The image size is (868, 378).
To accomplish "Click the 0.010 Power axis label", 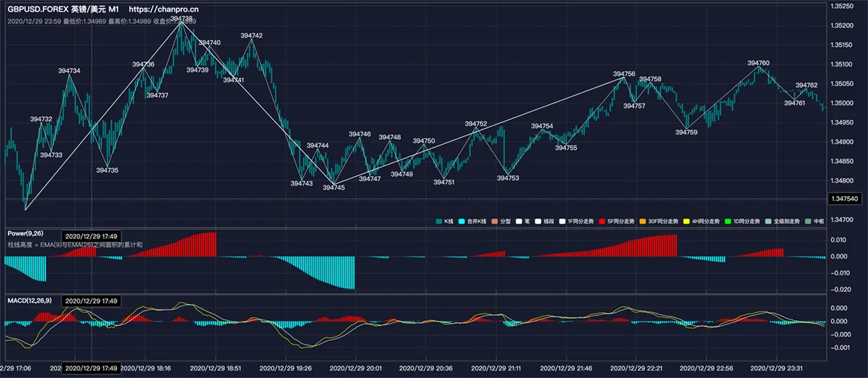I will coord(838,240).
